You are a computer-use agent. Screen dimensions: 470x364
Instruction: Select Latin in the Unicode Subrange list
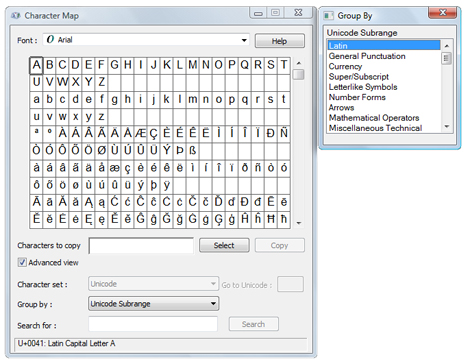click(384, 45)
